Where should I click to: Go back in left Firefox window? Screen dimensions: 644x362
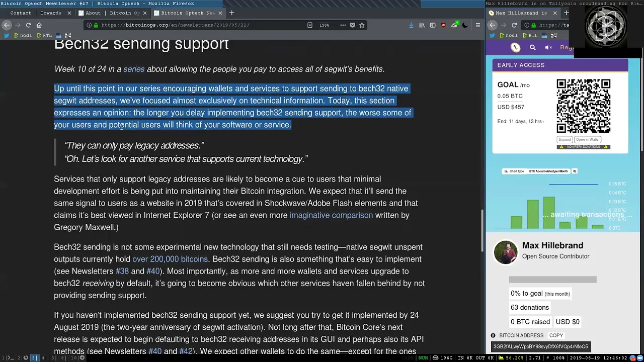(x=6, y=25)
